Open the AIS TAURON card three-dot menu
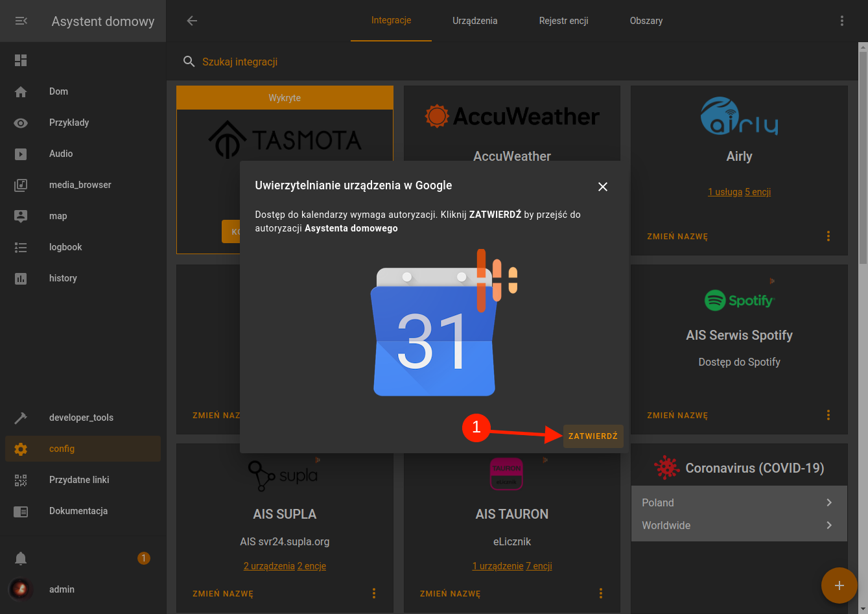 pos(601,593)
